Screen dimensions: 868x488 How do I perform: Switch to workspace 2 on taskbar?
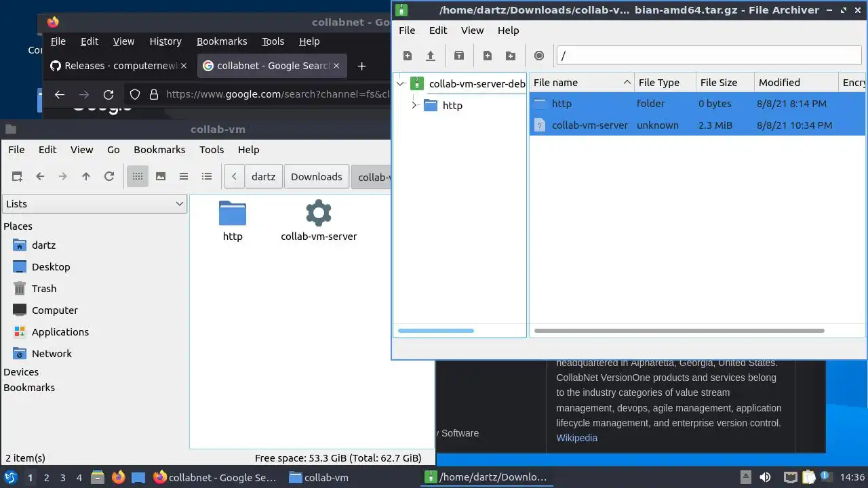46,477
